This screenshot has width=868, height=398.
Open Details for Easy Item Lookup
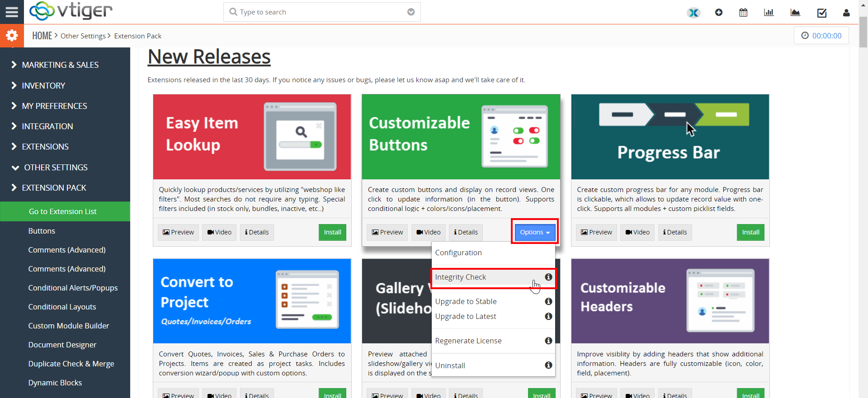click(257, 232)
